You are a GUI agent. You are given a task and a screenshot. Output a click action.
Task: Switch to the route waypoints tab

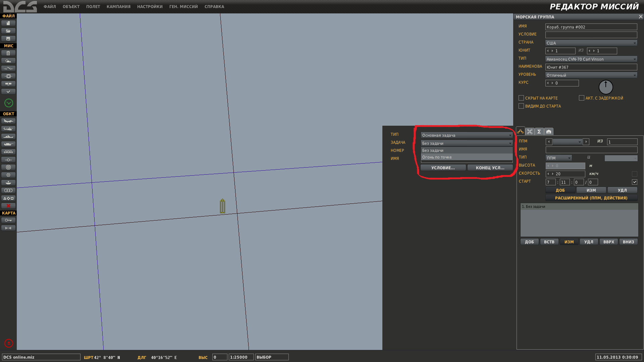[x=521, y=131]
